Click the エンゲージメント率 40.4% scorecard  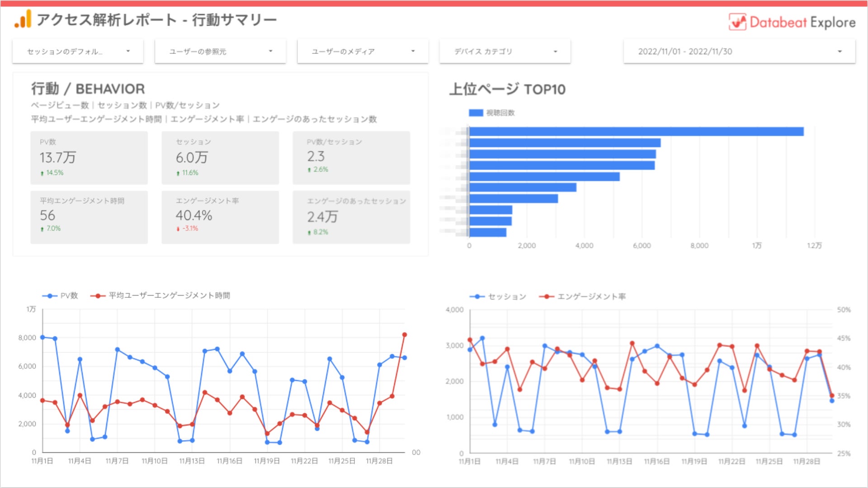pyautogui.click(x=220, y=217)
